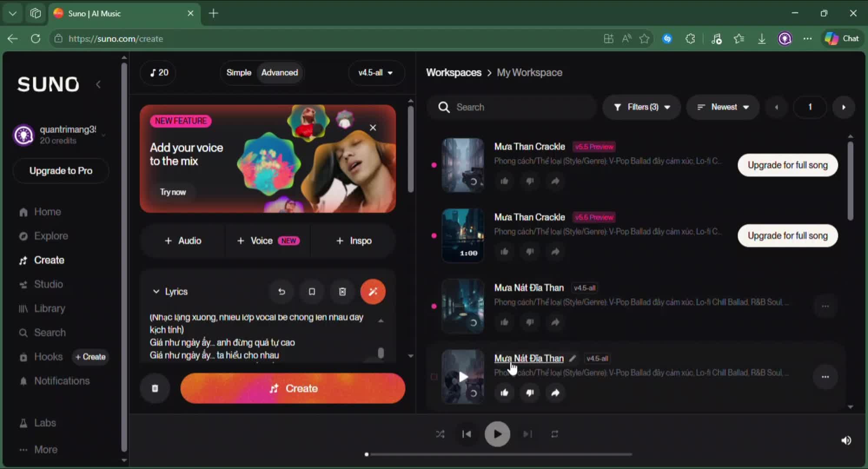Open the v4.5-all model dropdown

tap(376, 73)
